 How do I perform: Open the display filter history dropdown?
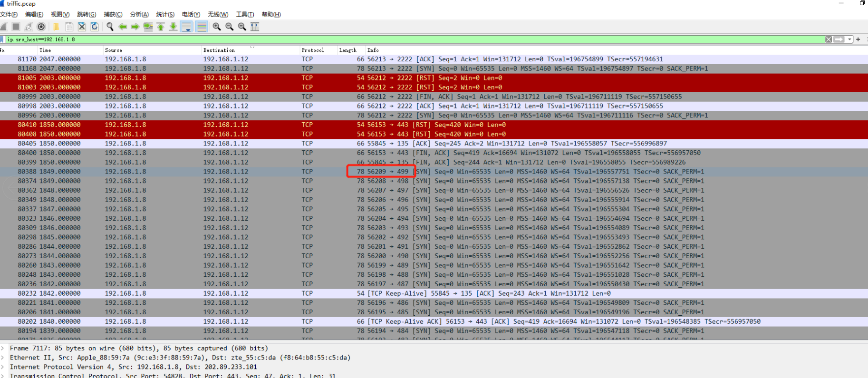pyautogui.click(x=849, y=39)
